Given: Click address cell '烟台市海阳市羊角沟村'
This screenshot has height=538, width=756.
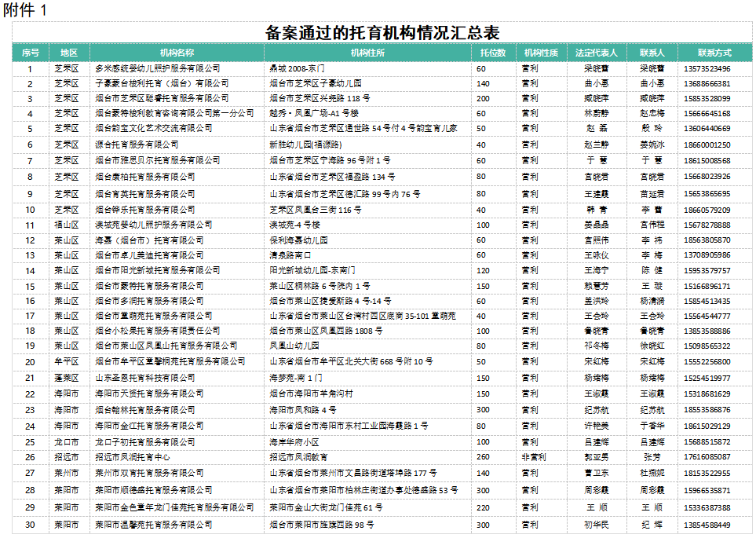Looking at the screenshot, I should click(x=311, y=393).
